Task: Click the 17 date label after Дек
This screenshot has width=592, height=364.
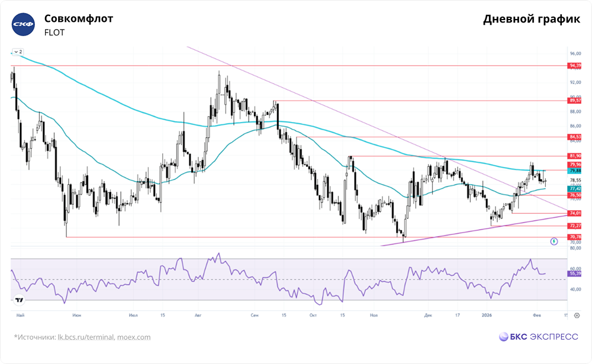Action: 457,315
